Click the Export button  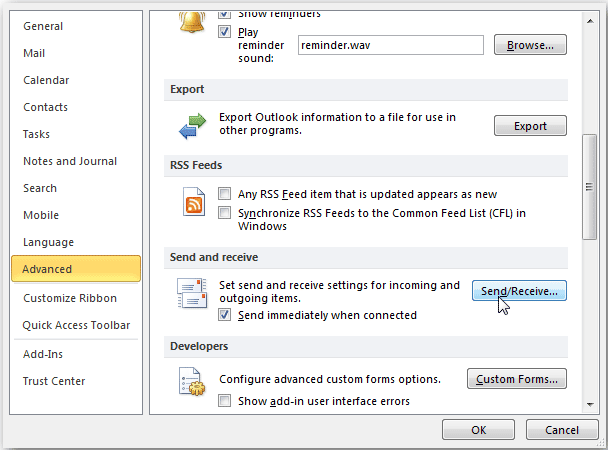coord(530,126)
